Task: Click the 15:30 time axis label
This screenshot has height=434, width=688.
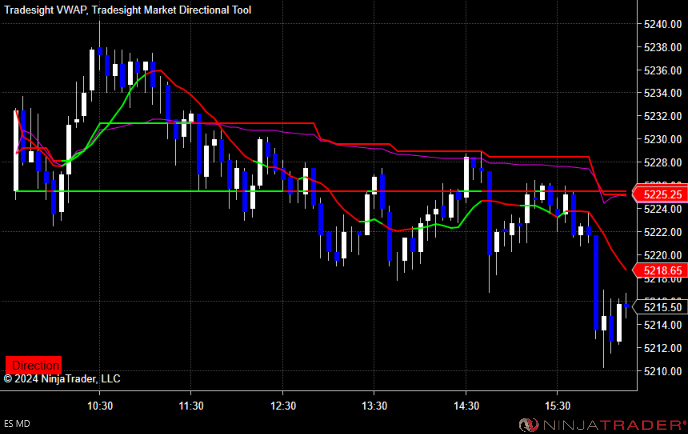Action: tap(558, 406)
